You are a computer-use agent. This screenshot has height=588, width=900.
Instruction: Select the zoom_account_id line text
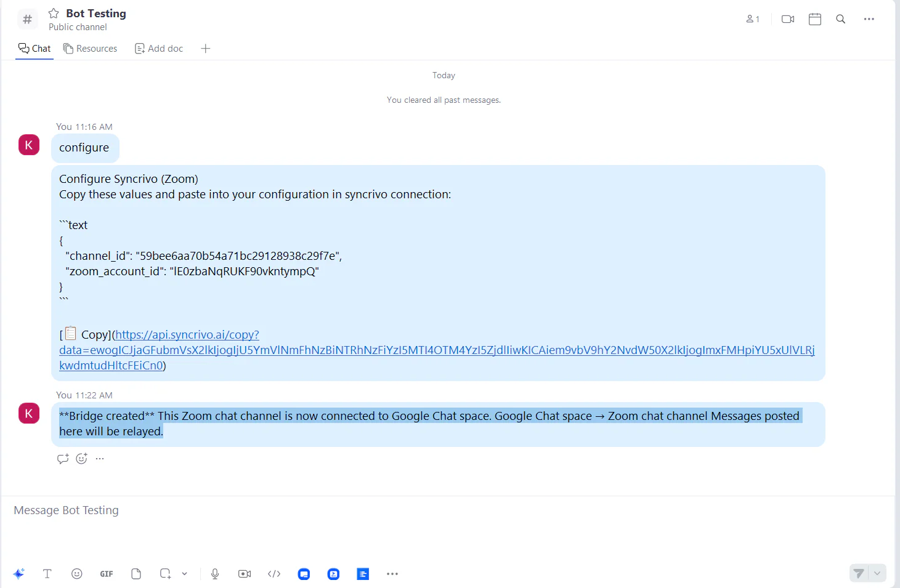pos(192,272)
